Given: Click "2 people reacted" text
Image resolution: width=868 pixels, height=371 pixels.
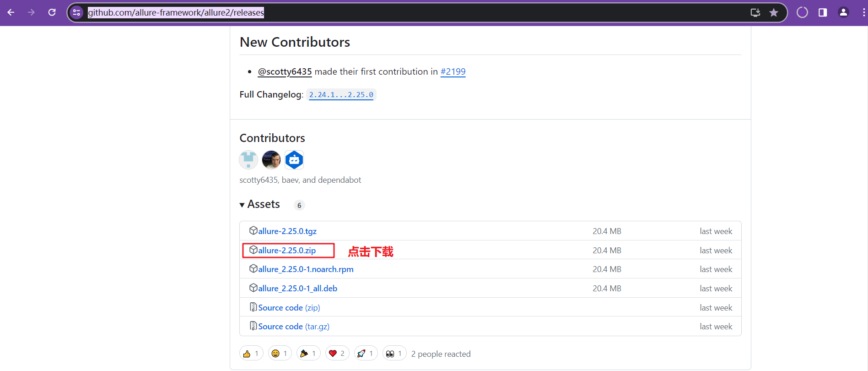Looking at the screenshot, I should 441,354.
